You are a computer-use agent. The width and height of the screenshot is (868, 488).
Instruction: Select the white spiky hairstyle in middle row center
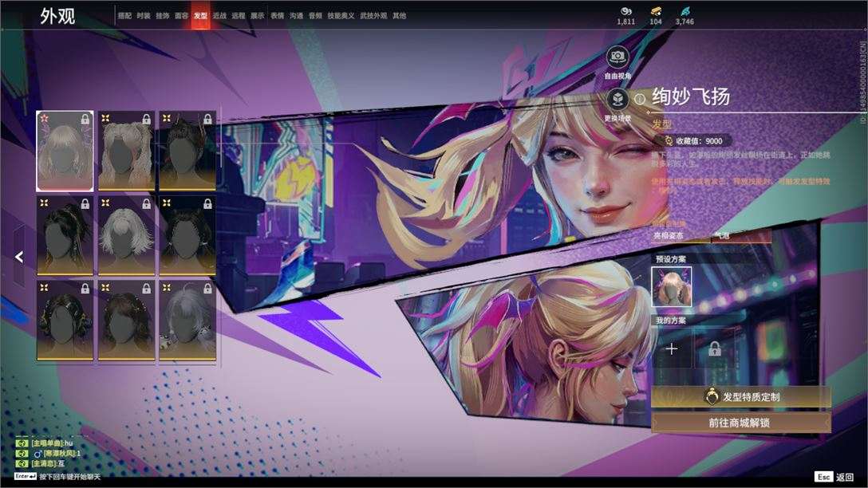[x=126, y=235]
